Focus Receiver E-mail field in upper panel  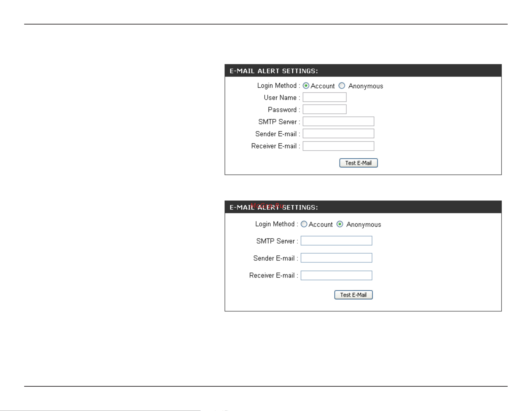(x=338, y=146)
